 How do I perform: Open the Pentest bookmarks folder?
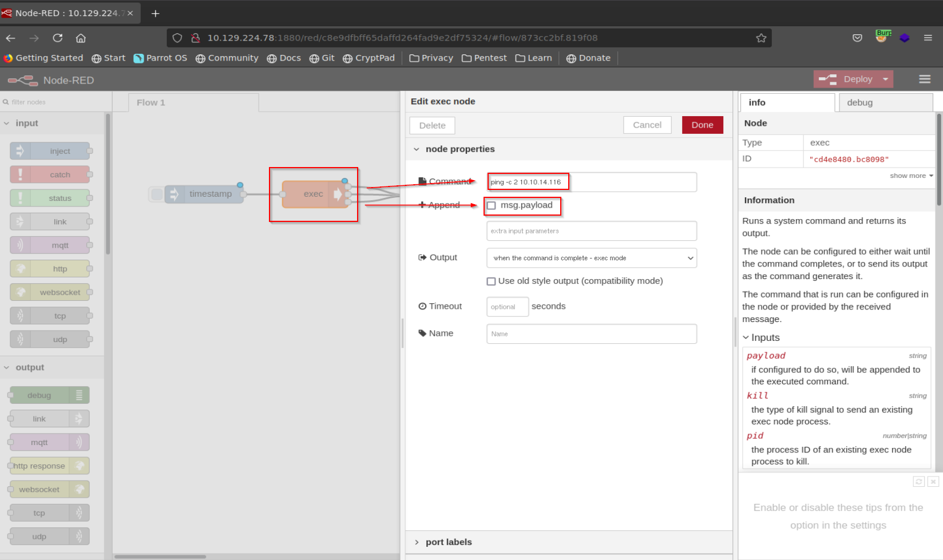pos(484,58)
